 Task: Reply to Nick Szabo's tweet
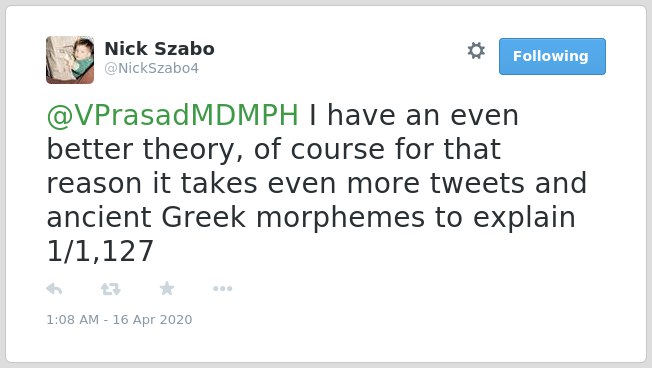(54, 289)
